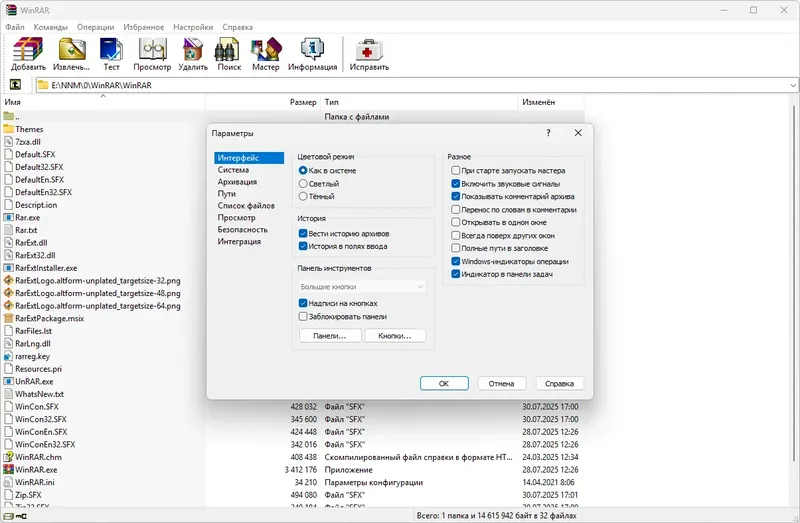Select the Как в системе color mode

(303, 170)
